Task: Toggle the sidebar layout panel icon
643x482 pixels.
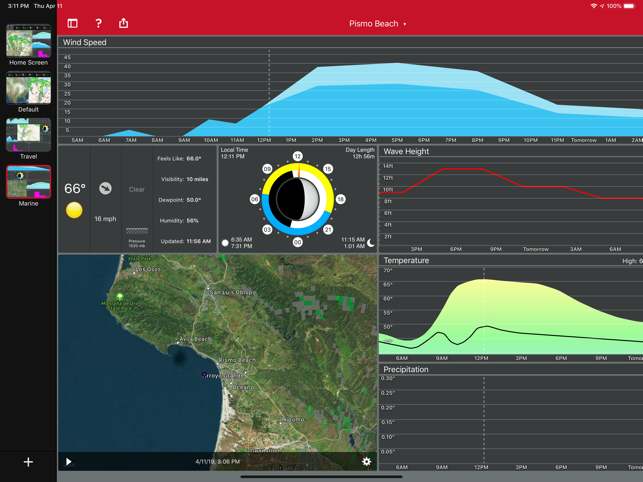Action: coord(73,23)
